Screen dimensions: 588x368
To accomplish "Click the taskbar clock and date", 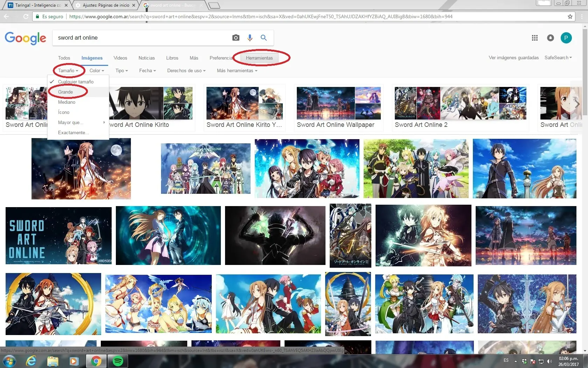I will pyautogui.click(x=568, y=361).
